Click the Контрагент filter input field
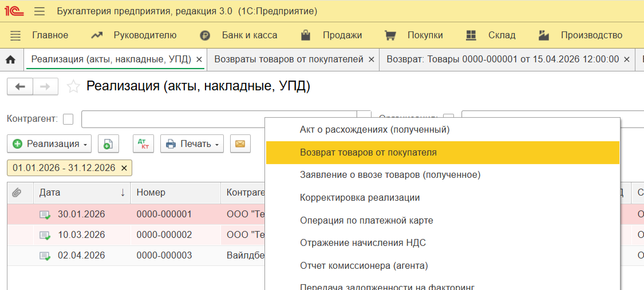This screenshot has width=644, height=290. click(219, 120)
